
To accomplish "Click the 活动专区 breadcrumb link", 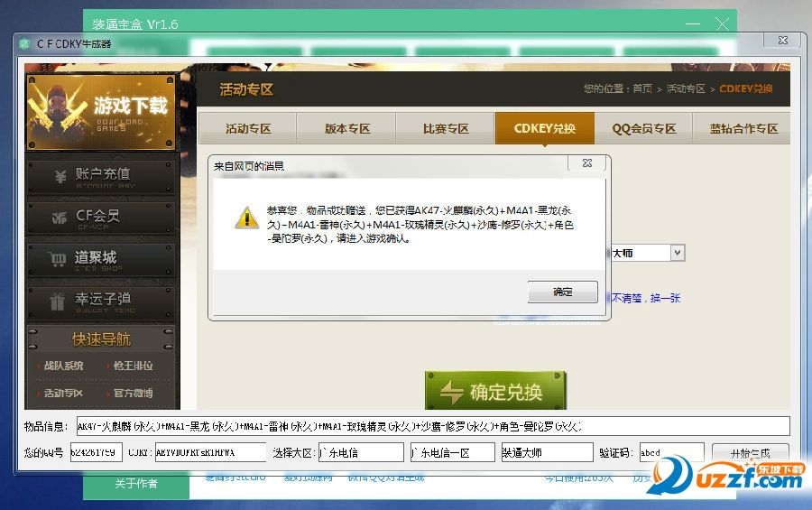I will [686, 88].
